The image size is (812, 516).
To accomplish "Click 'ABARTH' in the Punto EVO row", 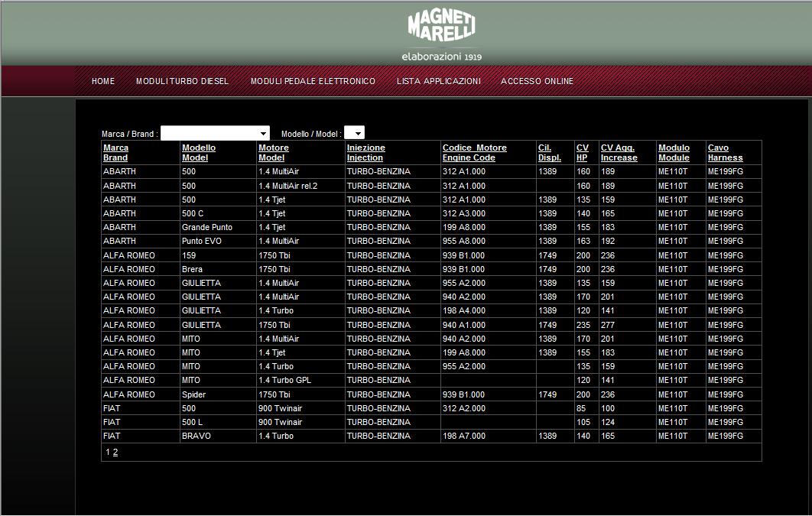I will point(119,241).
